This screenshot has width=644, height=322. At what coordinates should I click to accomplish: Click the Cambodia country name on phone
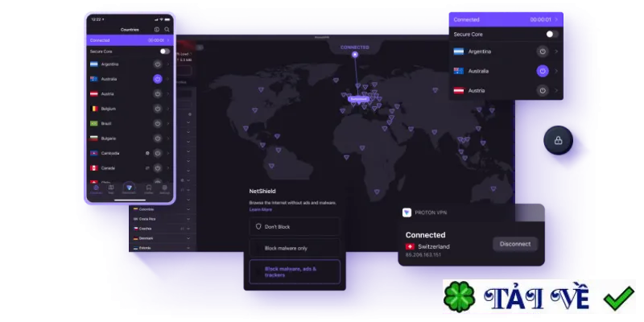[110, 153]
